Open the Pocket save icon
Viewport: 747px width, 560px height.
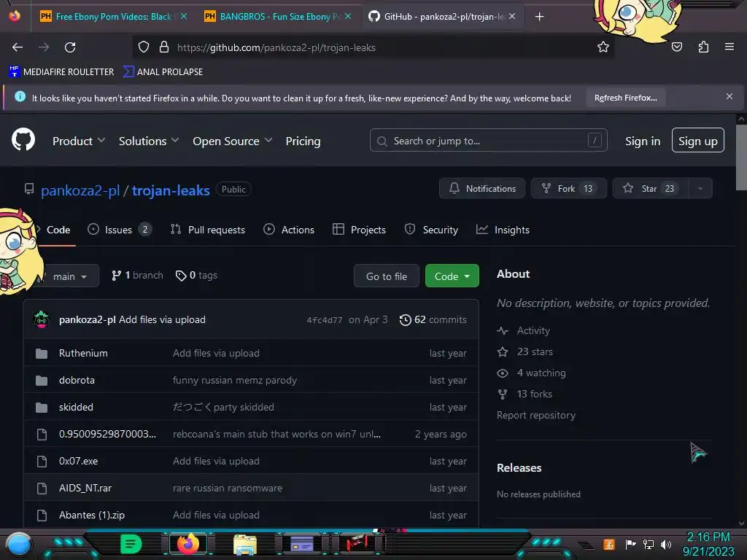tap(677, 47)
